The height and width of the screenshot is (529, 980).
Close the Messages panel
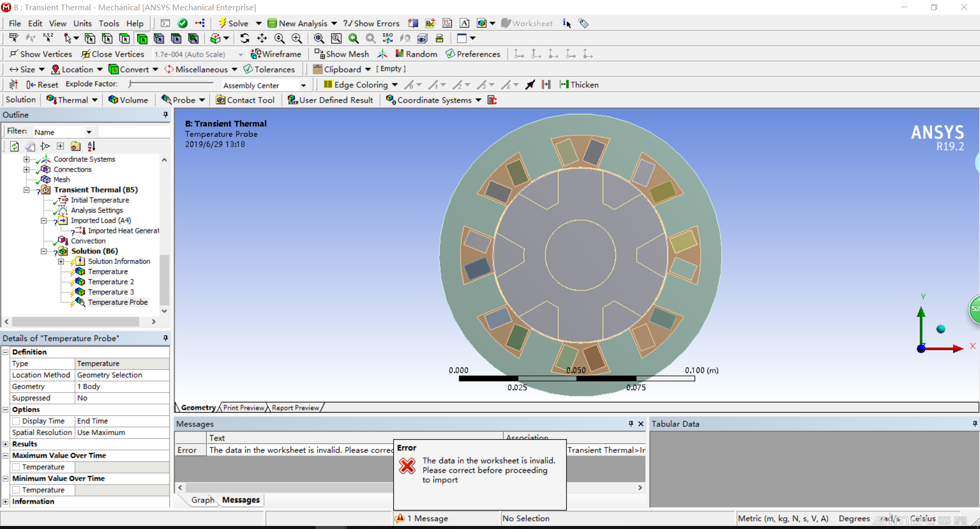pyautogui.click(x=641, y=424)
